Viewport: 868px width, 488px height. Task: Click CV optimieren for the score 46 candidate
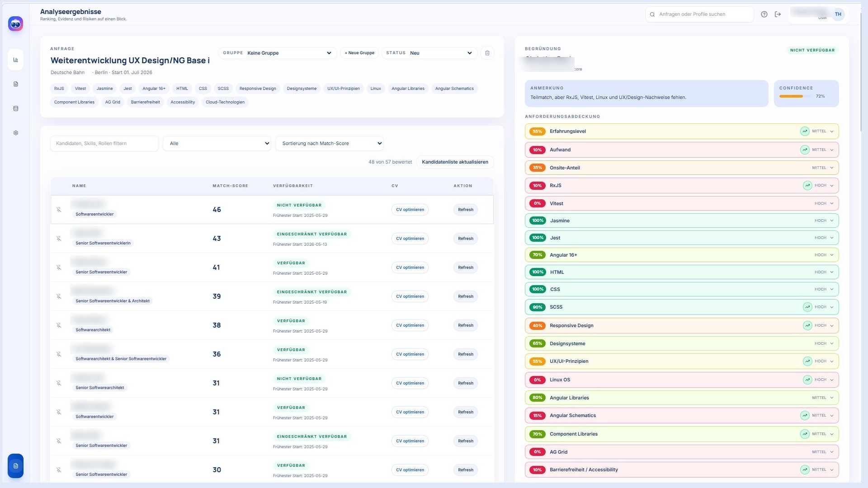410,210
